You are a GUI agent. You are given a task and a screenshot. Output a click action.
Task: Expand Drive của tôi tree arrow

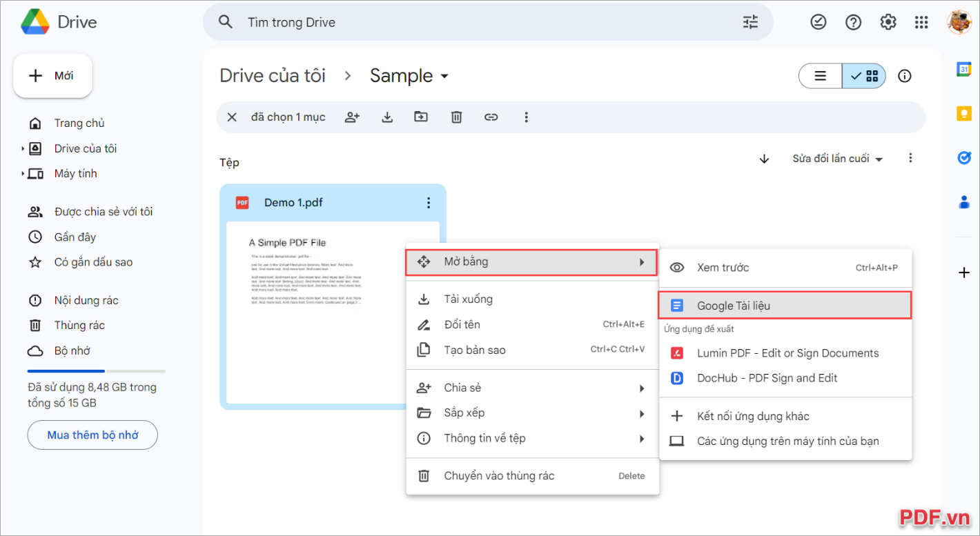click(23, 148)
